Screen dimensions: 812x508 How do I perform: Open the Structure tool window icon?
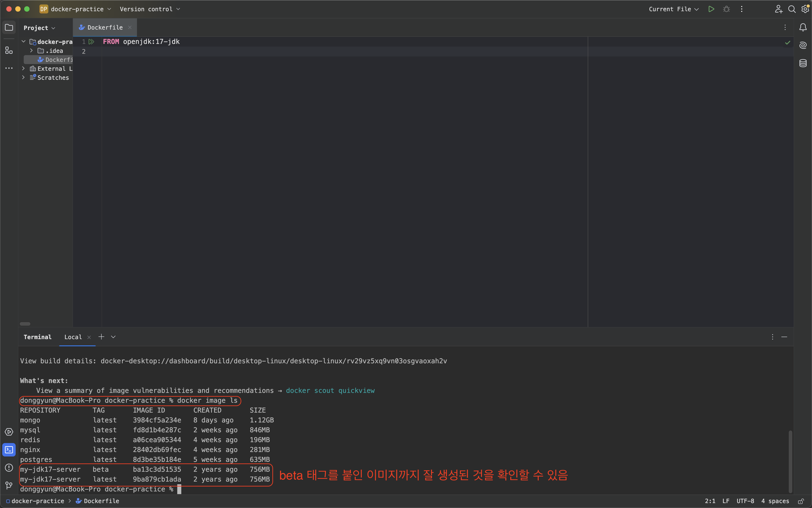pos(9,50)
